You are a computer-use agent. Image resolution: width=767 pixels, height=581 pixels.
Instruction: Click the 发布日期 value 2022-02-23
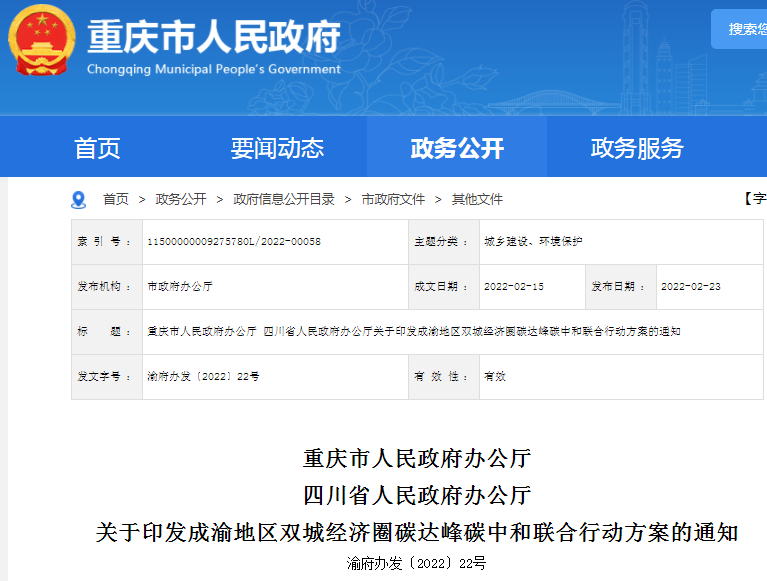[x=691, y=287]
